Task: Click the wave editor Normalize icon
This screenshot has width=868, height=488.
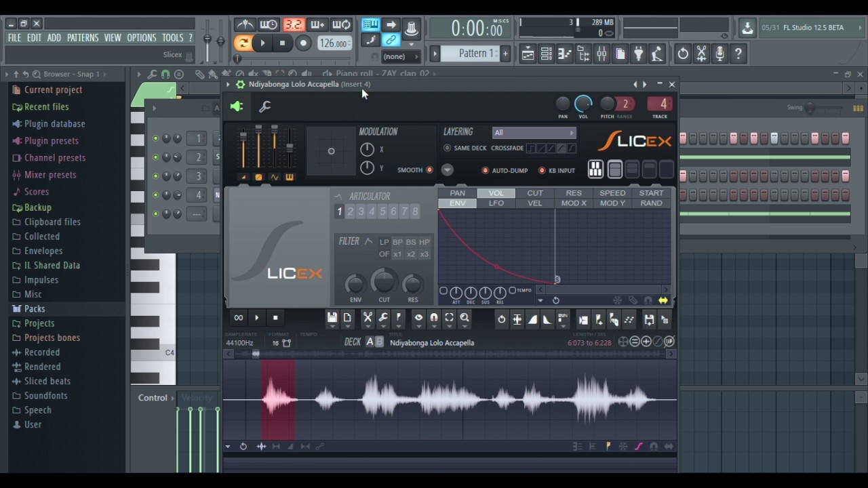Action: point(517,319)
